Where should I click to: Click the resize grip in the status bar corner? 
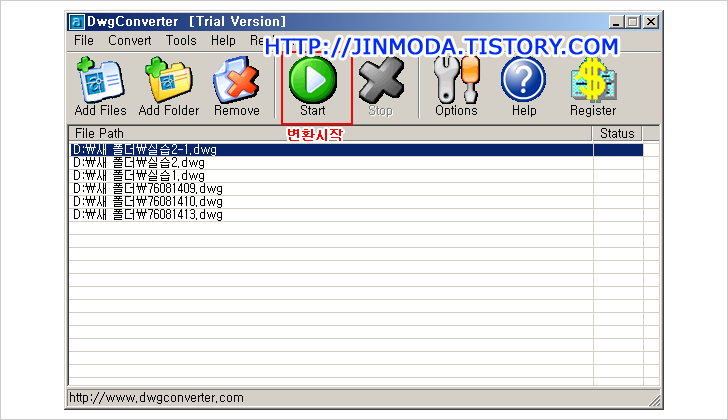pyautogui.click(x=654, y=401)
